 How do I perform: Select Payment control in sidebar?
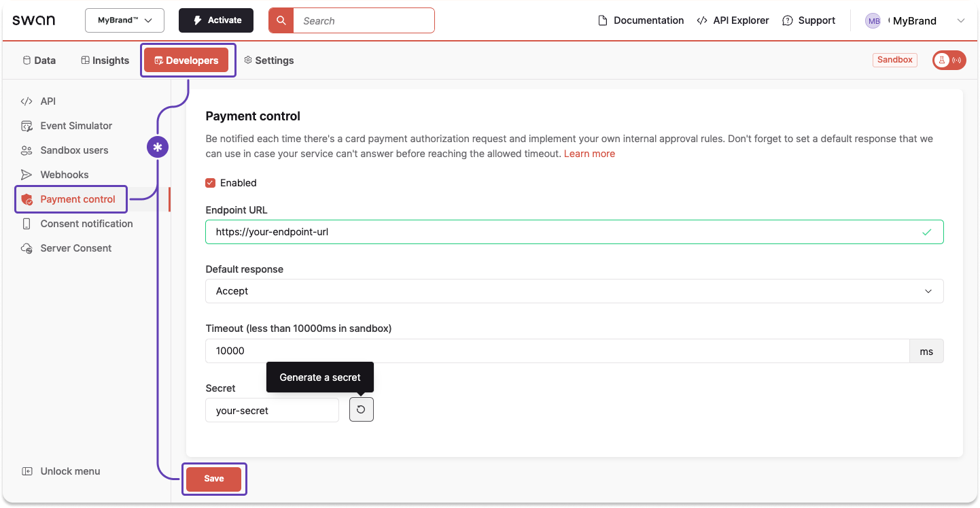tap(77, 199)
